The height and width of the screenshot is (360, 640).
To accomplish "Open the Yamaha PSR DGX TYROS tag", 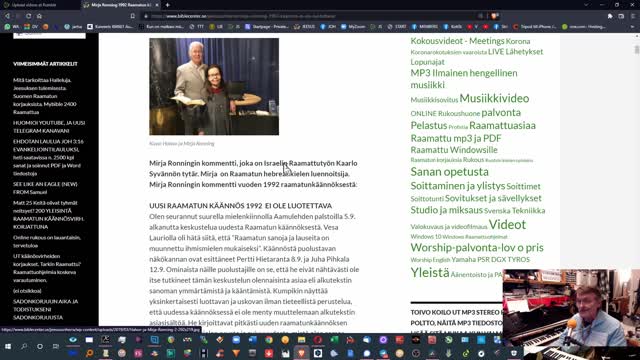I will [x=490, y=259].
